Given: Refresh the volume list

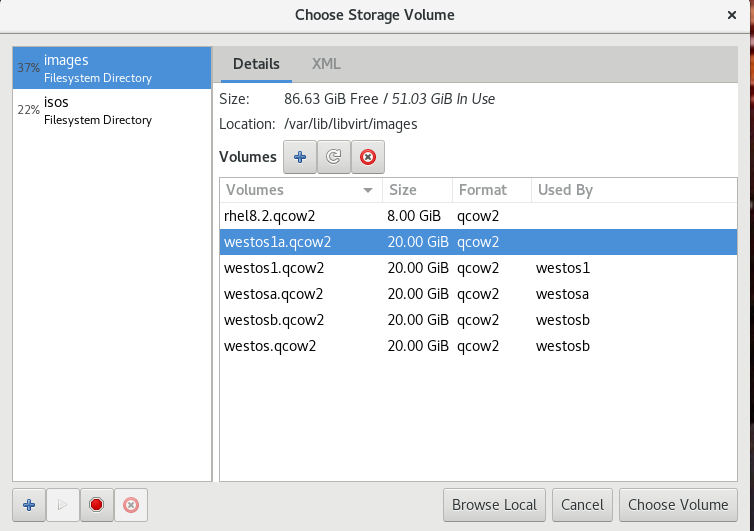Looking at the screenshot, I should click(x=334, y=157).
